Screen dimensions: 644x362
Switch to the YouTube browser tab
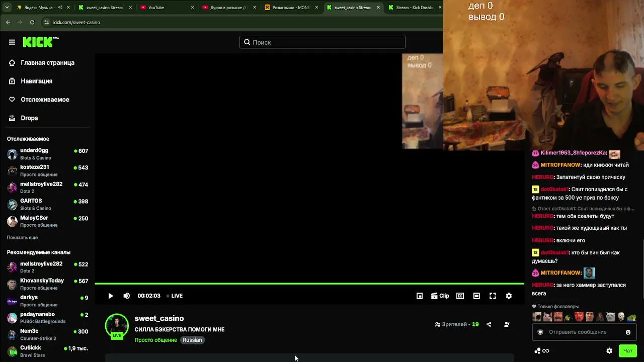[167, 8]
